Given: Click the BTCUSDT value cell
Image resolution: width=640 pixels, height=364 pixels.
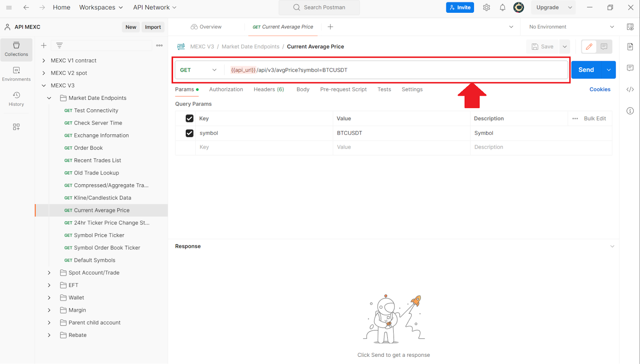Looking at the screenshot, I should point(401,133).
